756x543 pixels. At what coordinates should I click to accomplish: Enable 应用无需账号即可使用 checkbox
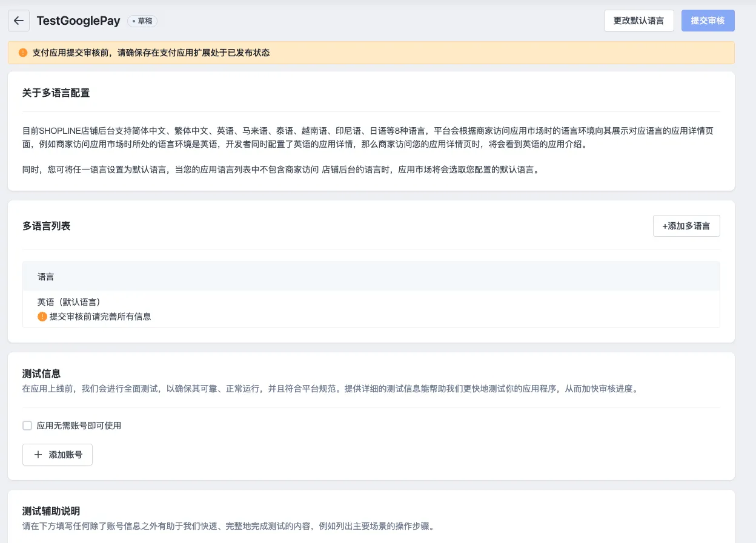pos(27,426)
